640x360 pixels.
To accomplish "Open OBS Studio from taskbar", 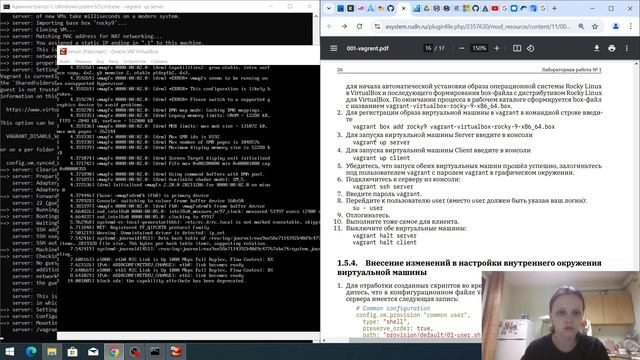I will coord(135,351).
